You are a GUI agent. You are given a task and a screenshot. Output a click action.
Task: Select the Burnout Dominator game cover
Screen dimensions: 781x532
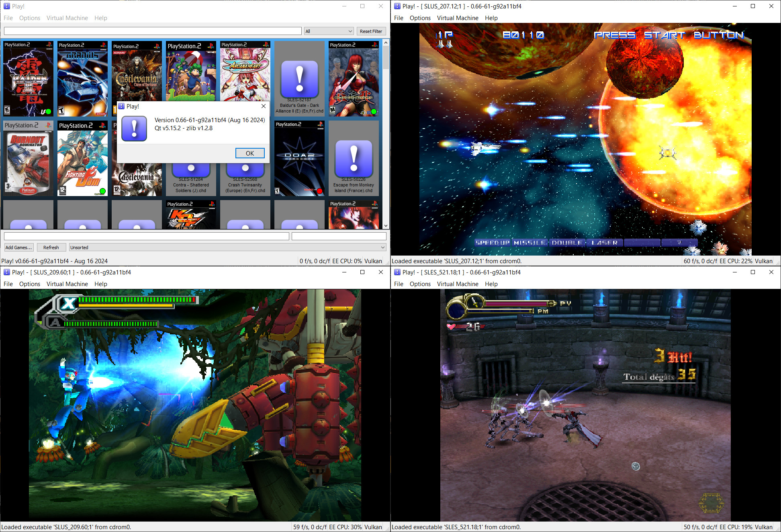[x=28, y=158]
